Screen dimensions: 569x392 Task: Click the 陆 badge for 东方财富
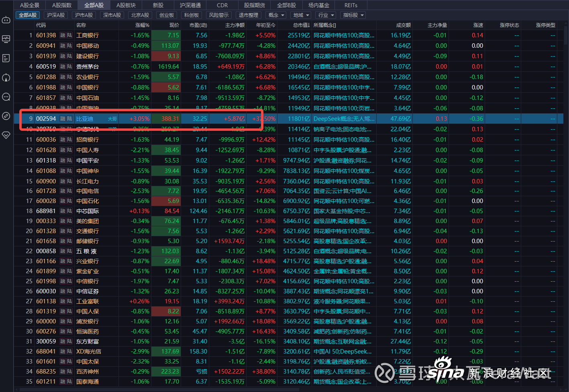tap(69, 341)
